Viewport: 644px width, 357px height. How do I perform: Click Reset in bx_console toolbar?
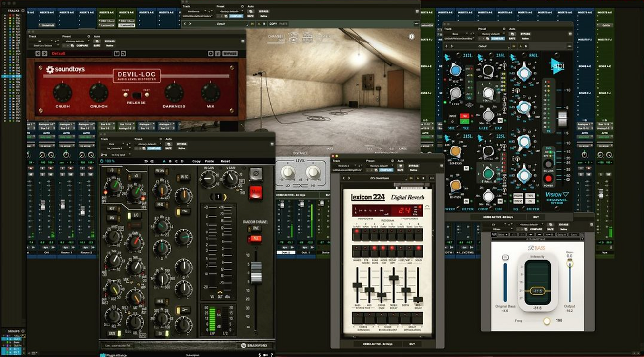(x=225, y=161)
